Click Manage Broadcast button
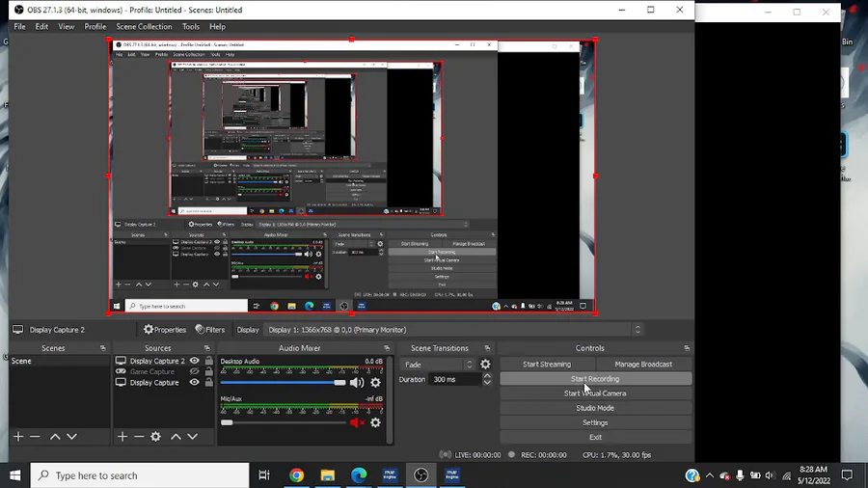Image resolution: width=868 pixels, height=488 pixels. 643,364
